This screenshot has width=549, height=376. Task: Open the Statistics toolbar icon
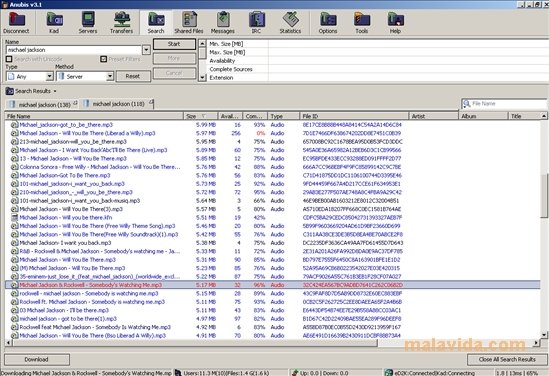pos(290,22)
